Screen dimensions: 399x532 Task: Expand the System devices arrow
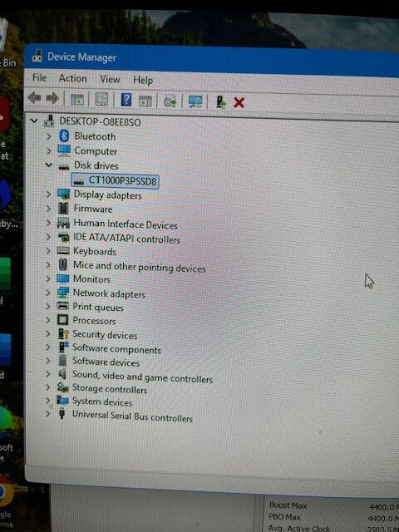pyautogui.click(x=48, y=401)
